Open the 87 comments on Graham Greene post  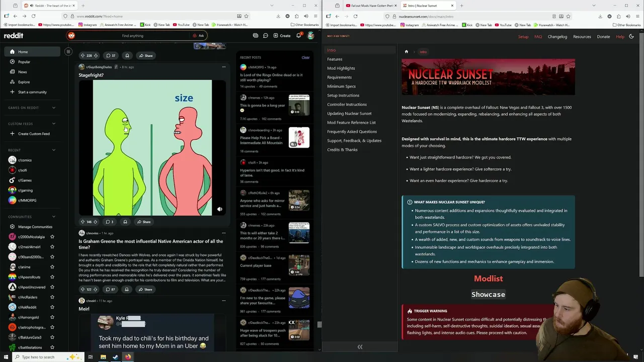110,289
